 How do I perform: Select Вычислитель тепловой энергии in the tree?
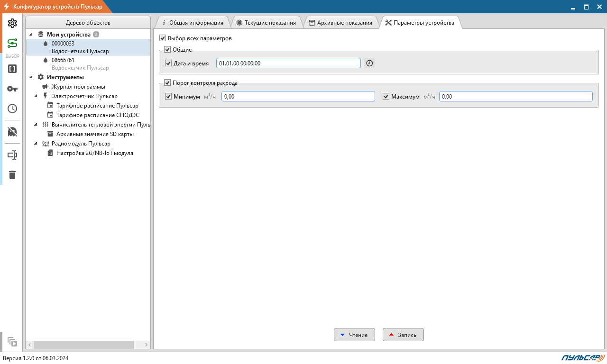(101, 125)
